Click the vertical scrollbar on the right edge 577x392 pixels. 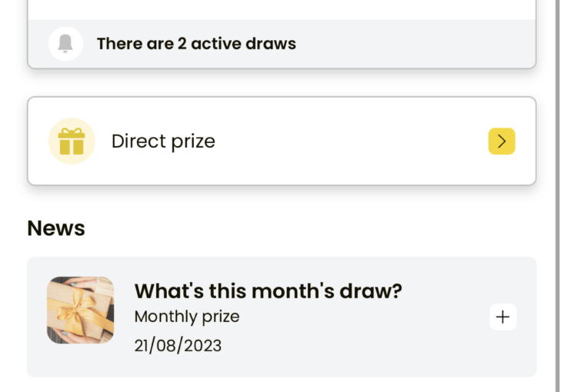(x=558, y=196)
